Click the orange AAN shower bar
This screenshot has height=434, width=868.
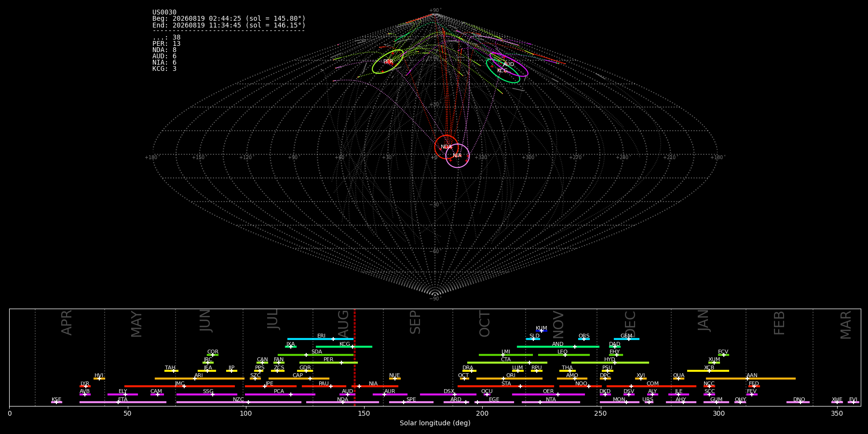pyautogui.click(x=751, y=379)
